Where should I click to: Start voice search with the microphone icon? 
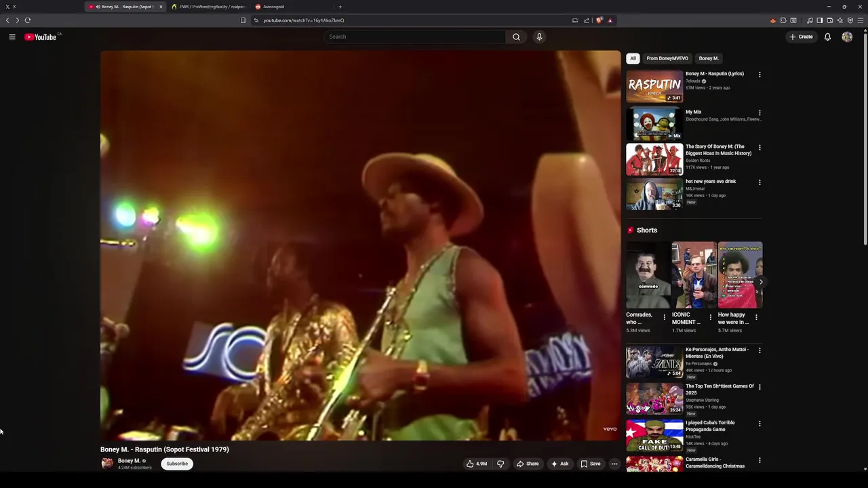pyautogui.click(x=539, y=37)
